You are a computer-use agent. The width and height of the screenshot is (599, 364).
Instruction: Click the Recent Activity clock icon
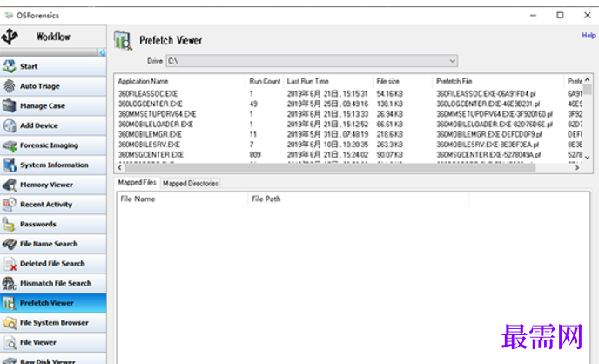point(10,205)
